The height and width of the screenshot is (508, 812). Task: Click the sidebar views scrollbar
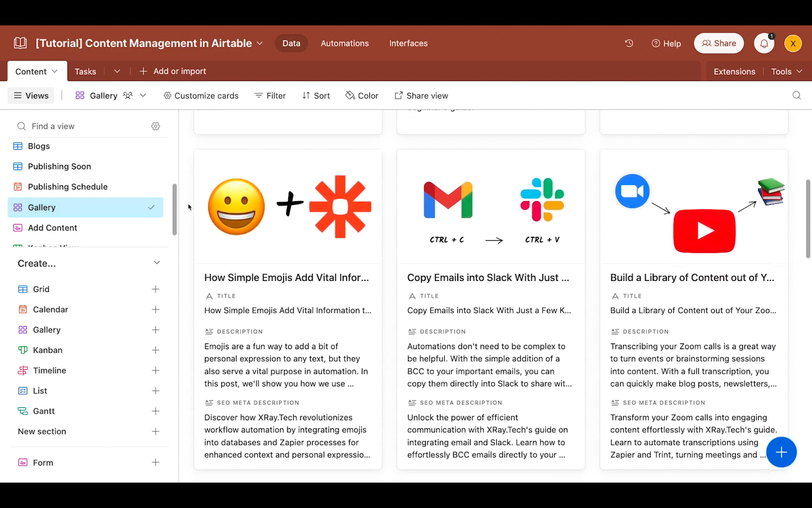point(175,209)
